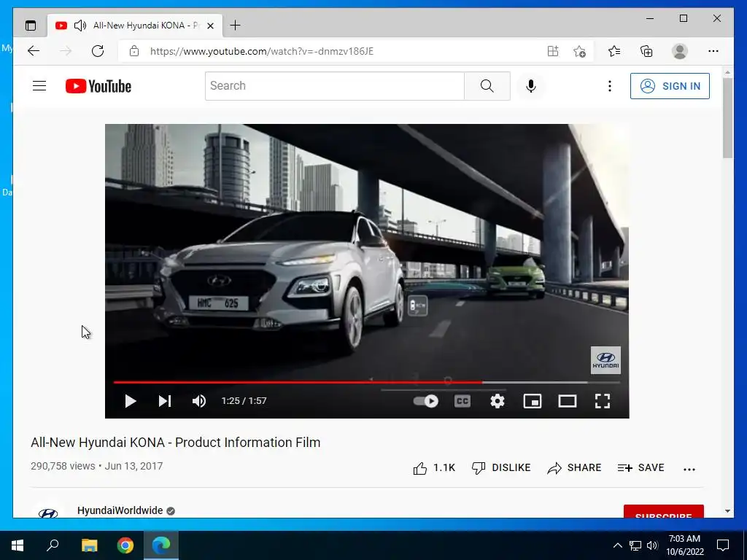Screen dimensions: 747x560
Task: Skip to next video
Action: [x=165, y=401]
